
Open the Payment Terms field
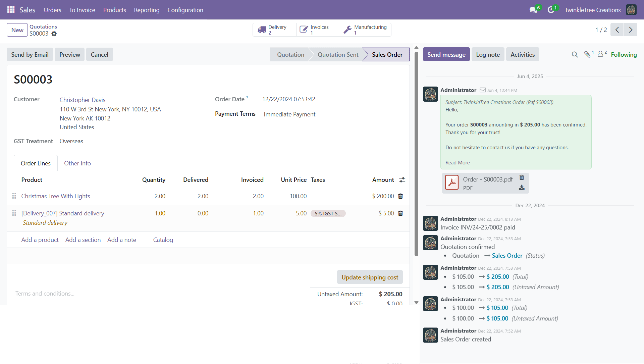coord(289,114)
